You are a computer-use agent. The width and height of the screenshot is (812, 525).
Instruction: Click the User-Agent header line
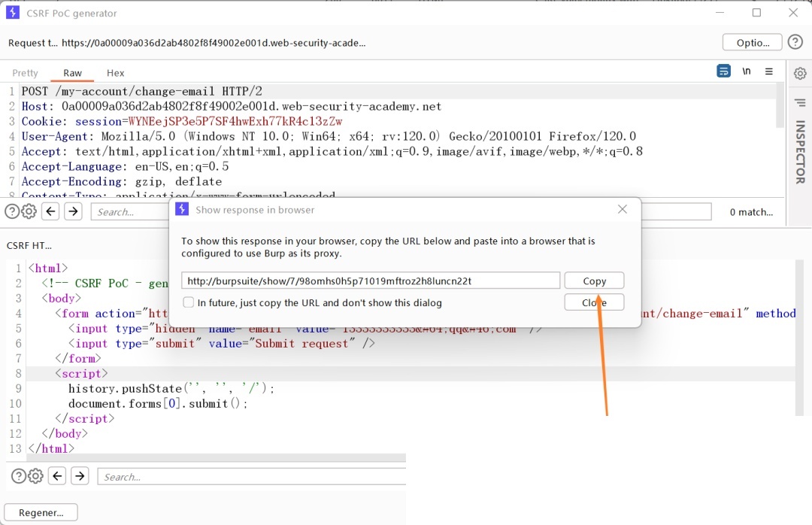point(329,136)
